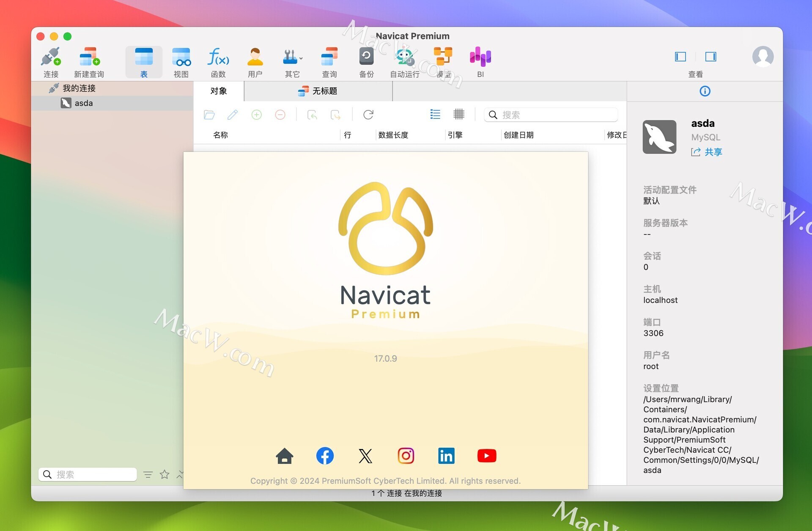Switch to detail grid view mode
Viewport: 812px width, 531px height.
[459, 114]
